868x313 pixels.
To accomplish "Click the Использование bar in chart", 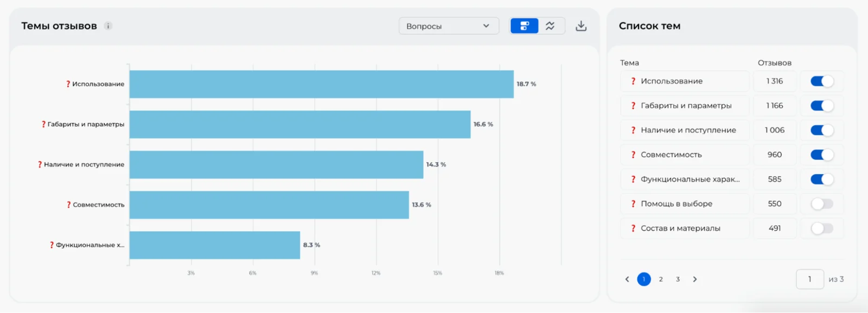I will point(321,84).
